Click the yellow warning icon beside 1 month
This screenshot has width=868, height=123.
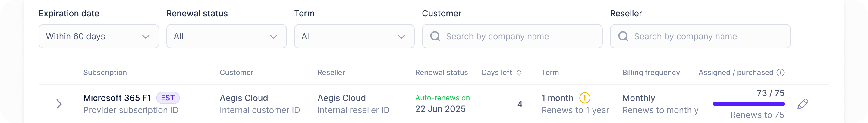tap(585, 98)
